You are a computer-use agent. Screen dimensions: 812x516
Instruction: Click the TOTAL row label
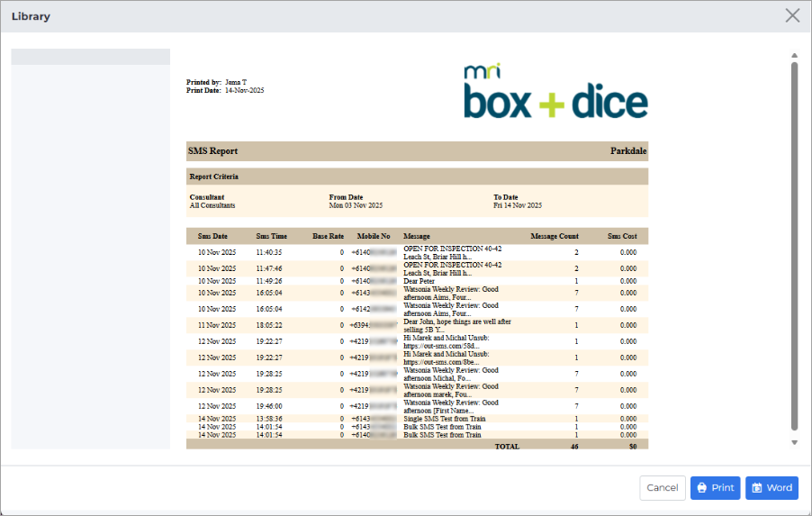click(x=507, y=446)
